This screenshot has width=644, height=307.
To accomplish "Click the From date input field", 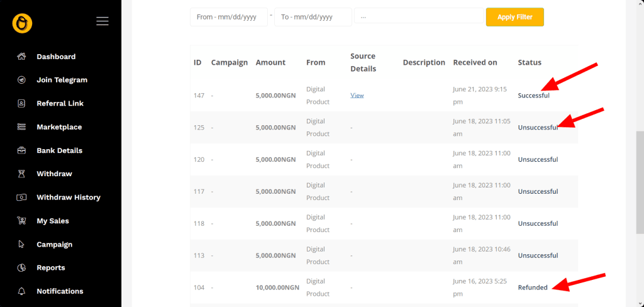I will [229, 17].
